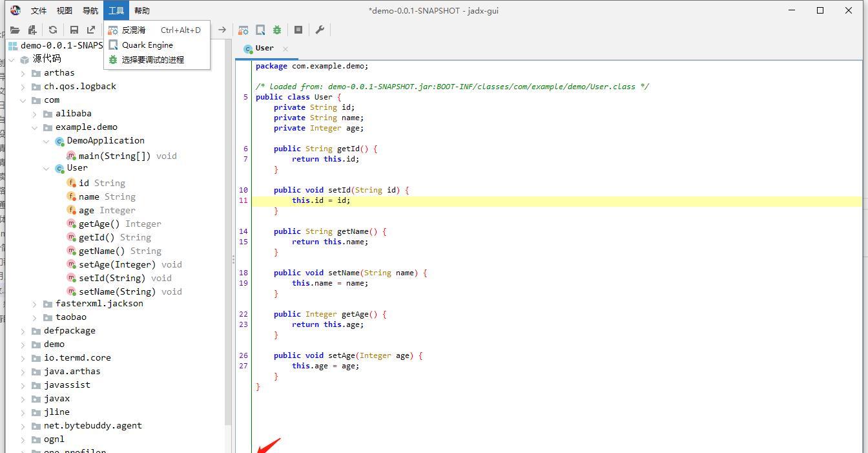Choose 选择要调试的进程 menu entry

pos(156,59)
